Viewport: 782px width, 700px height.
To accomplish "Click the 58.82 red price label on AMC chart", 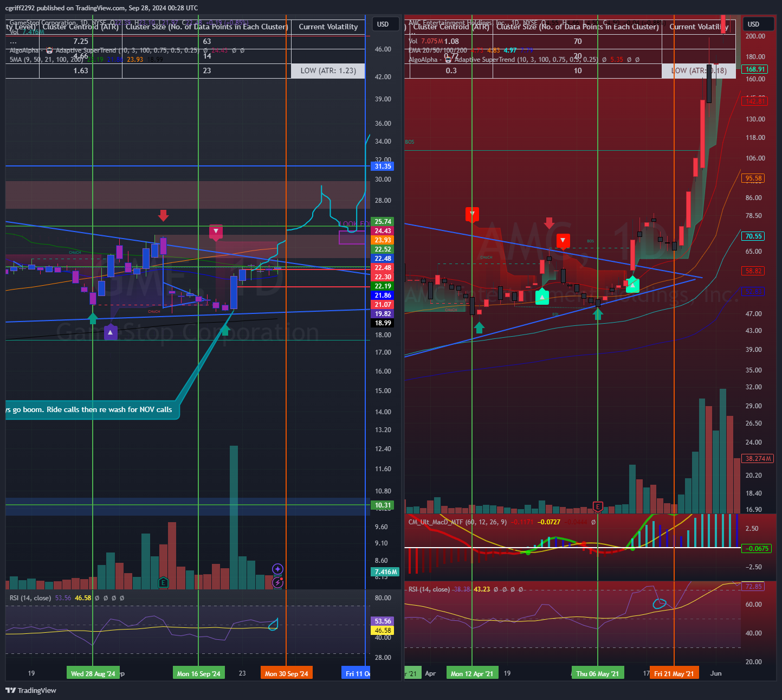I will 754,271.
